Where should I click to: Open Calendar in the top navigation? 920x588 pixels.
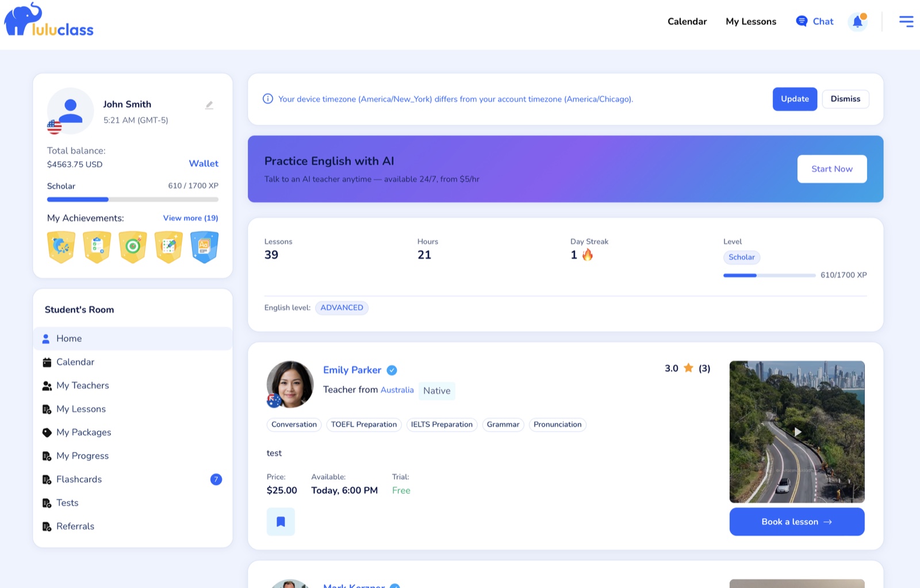pyautogui.click(x=687, y=21)
